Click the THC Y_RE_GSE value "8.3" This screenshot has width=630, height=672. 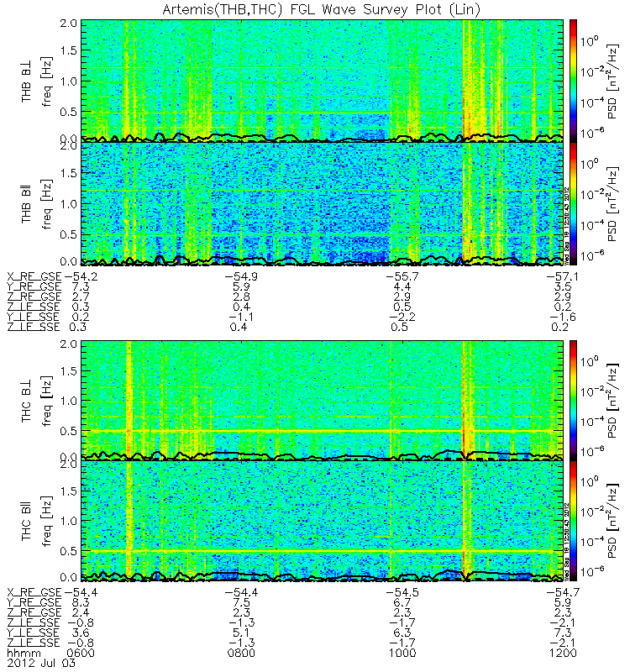81,602
